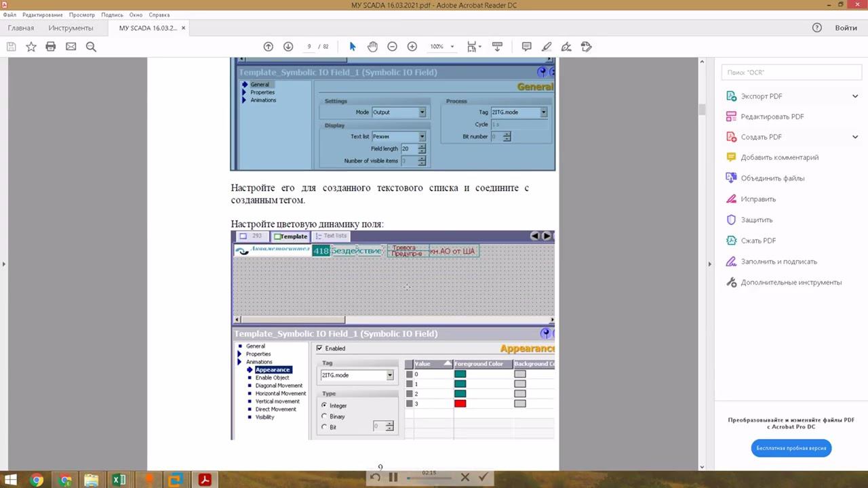
Task: Cancel the recording with the X icon
Action: [x=465, y=477]
